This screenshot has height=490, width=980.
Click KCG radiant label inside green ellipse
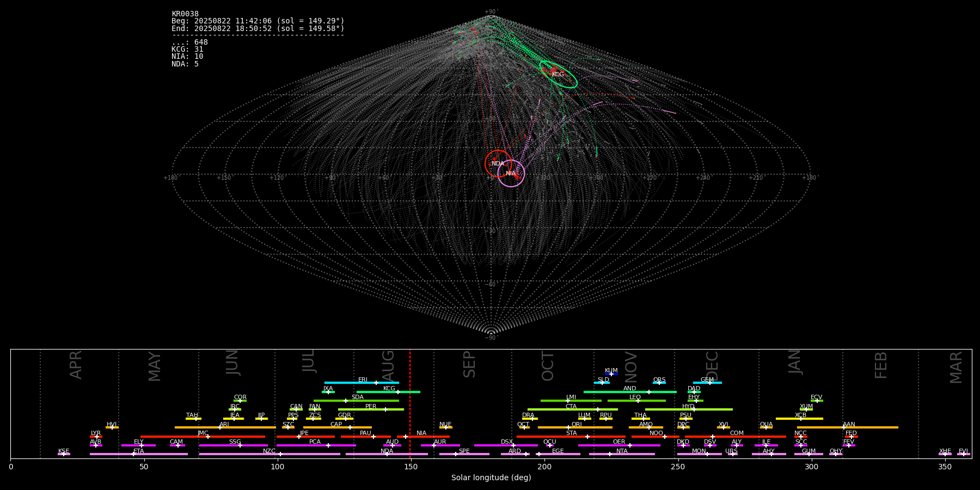pyautogui.click(x=558, y=75)
